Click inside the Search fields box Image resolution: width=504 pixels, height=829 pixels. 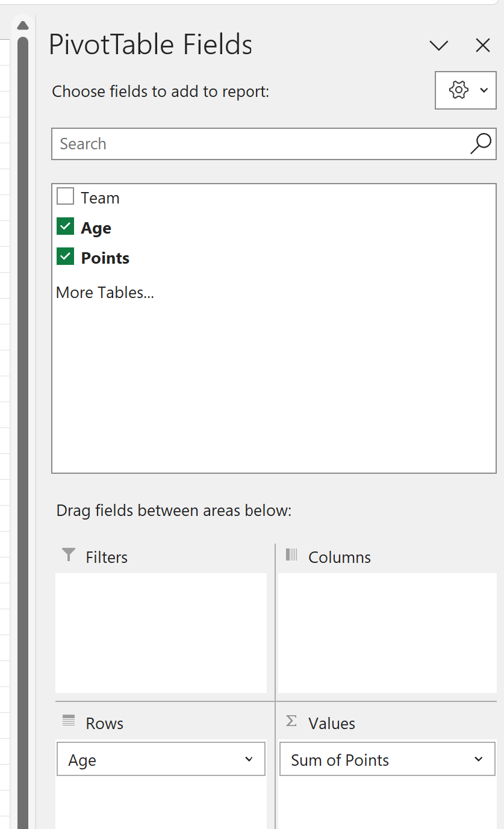click(x=181, y=144)
